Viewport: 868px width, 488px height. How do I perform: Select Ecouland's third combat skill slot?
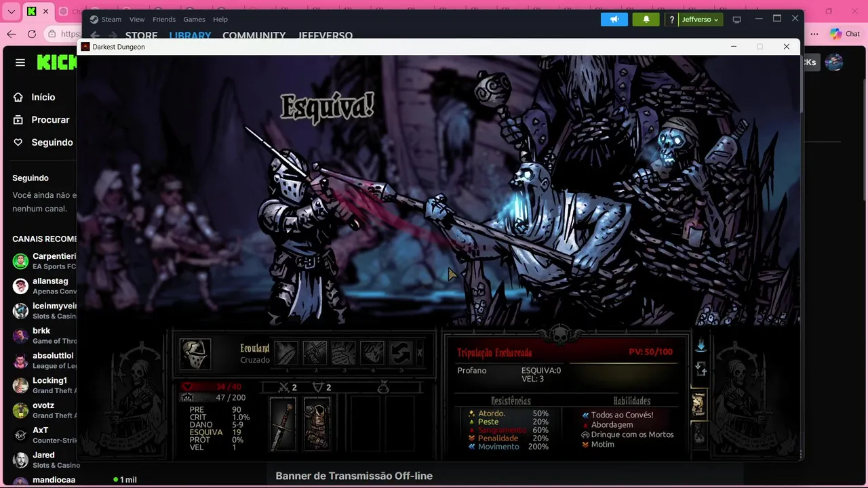343,353
